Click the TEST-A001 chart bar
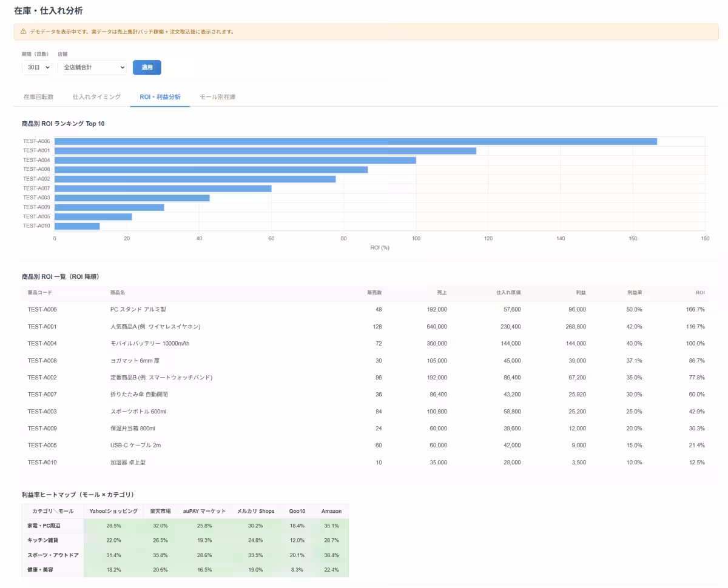The image size is (728, 588). pos(265,150)
